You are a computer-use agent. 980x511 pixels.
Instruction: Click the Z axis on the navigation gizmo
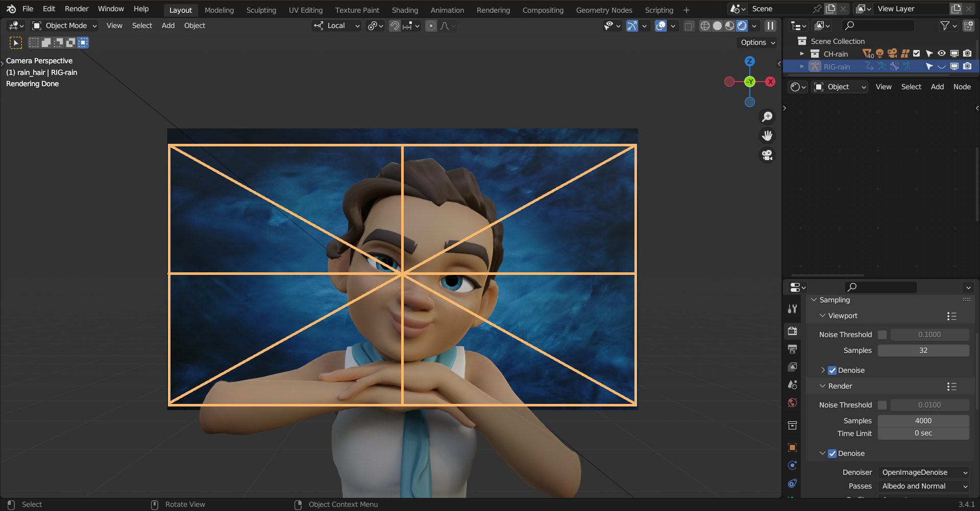pyautogui.click(x=750, y=61)
